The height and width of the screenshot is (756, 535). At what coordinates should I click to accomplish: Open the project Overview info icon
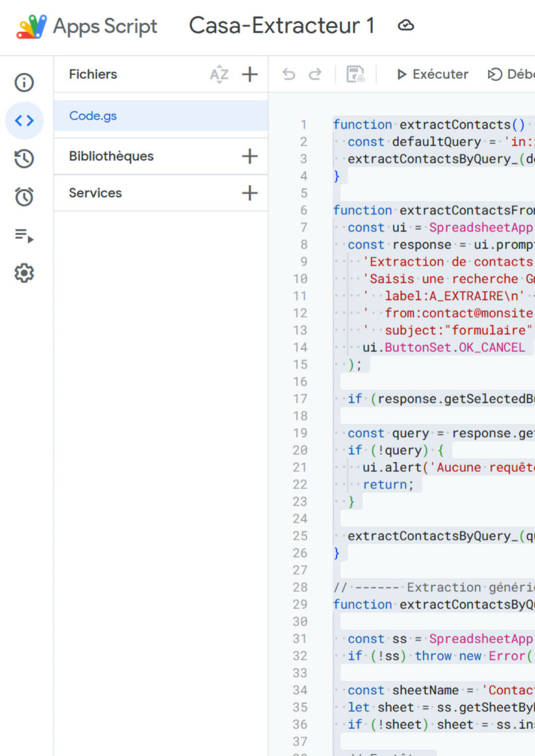24,83
